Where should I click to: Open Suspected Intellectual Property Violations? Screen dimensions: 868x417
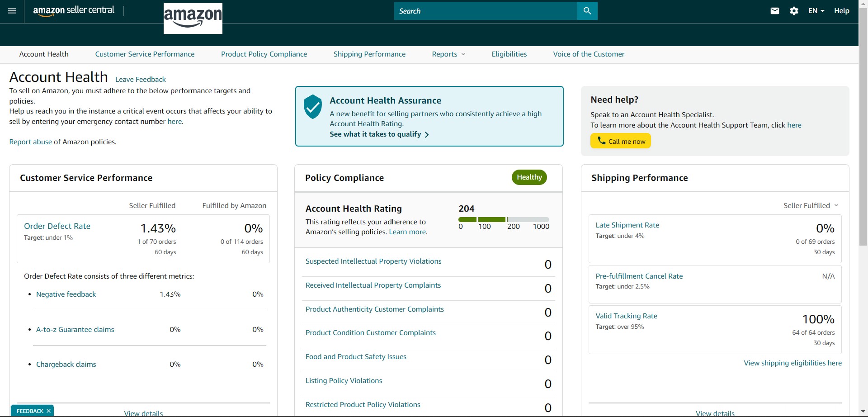(373, 261)
